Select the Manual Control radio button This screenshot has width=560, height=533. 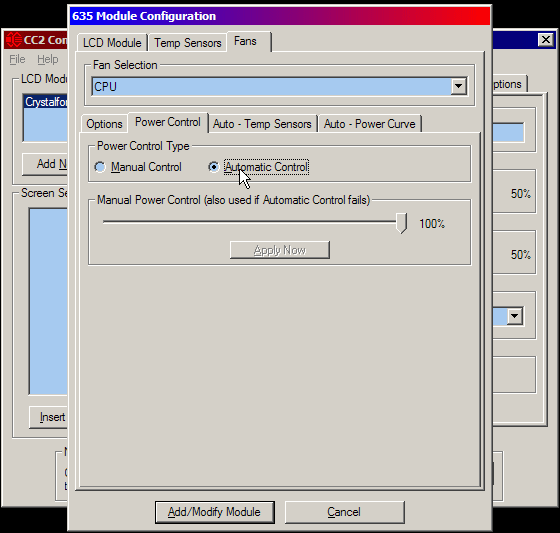100,167
